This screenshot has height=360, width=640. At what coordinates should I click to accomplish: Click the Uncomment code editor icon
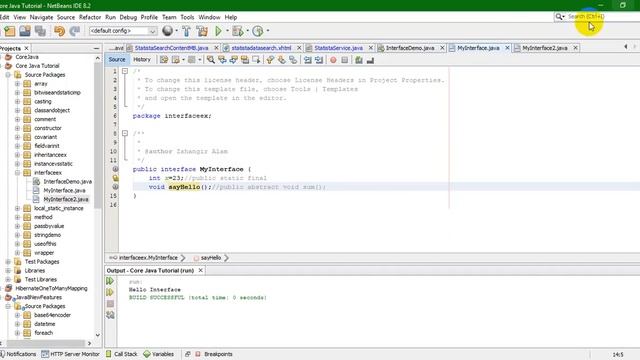click(370, 60)
